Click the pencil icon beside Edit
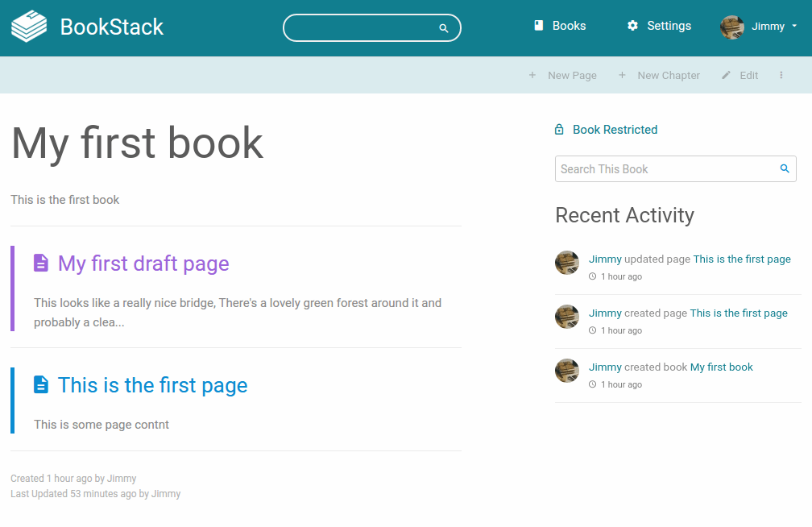812x527 pixels. [x=726, y=75]
